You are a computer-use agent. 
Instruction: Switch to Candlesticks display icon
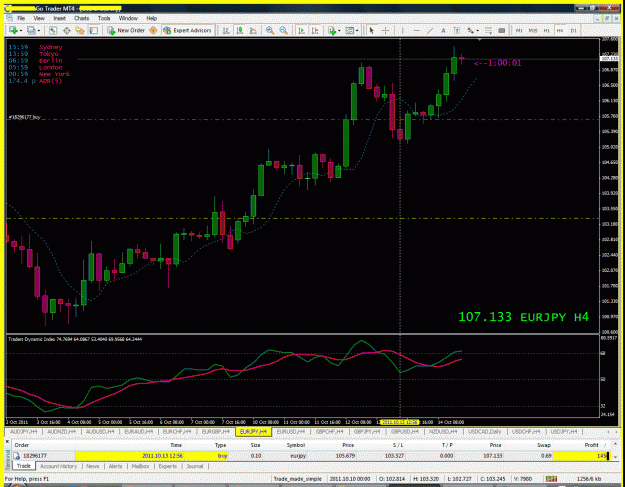pos(240,30)
